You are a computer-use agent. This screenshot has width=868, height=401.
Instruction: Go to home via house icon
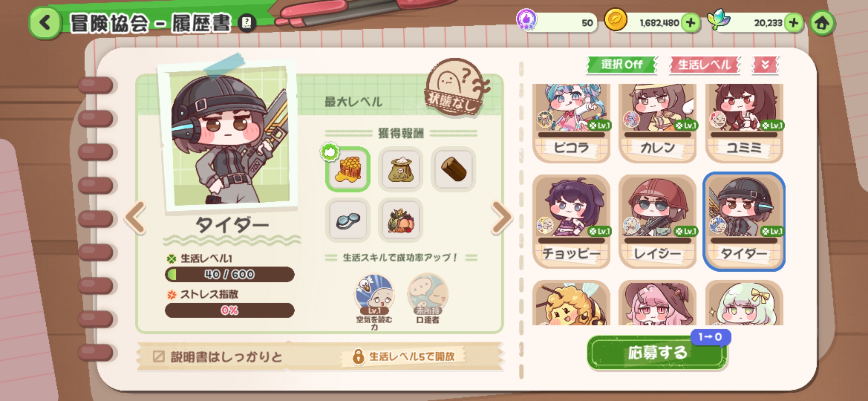click(822, 23)
